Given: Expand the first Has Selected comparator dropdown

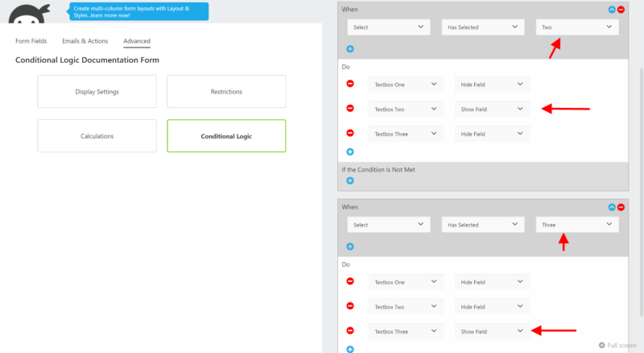Looking at the screenshot, I should coord(483,27).
